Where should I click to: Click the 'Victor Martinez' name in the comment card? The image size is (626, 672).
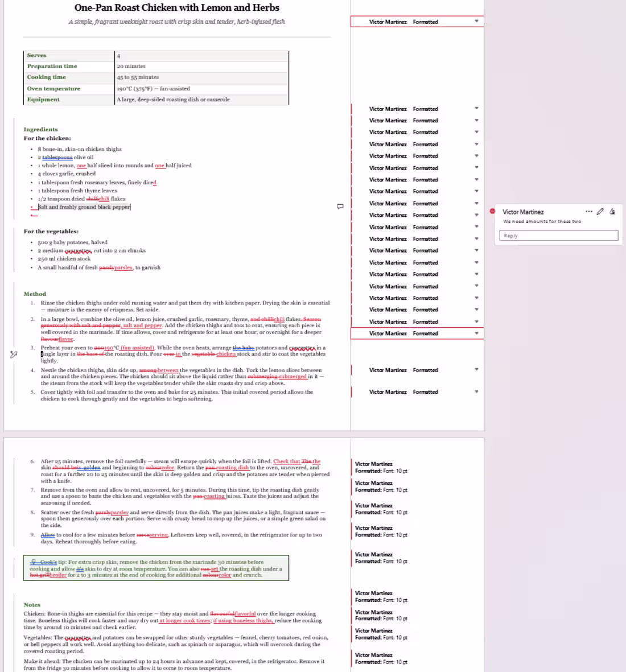(x=523, y=212)
